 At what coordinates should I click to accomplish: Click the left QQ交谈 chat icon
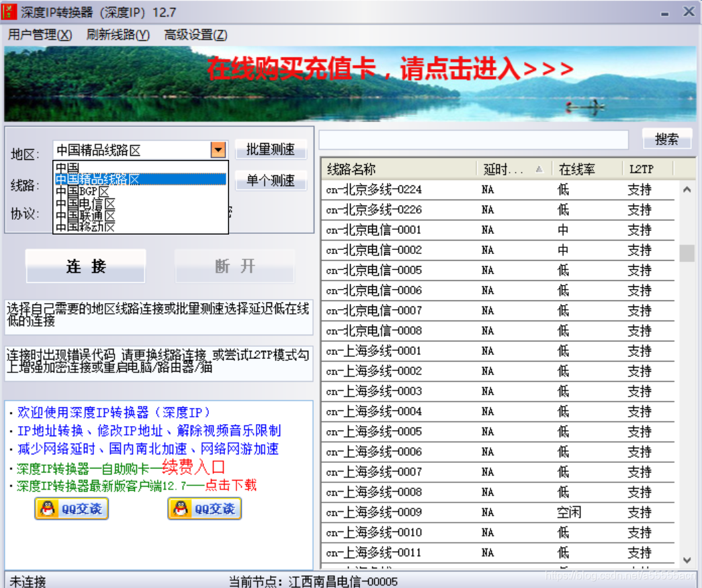pos(72,509)
